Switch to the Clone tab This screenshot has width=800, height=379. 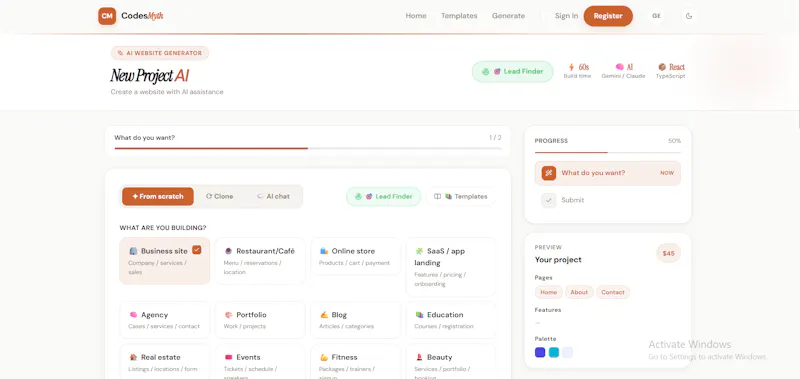coord(219,196)
